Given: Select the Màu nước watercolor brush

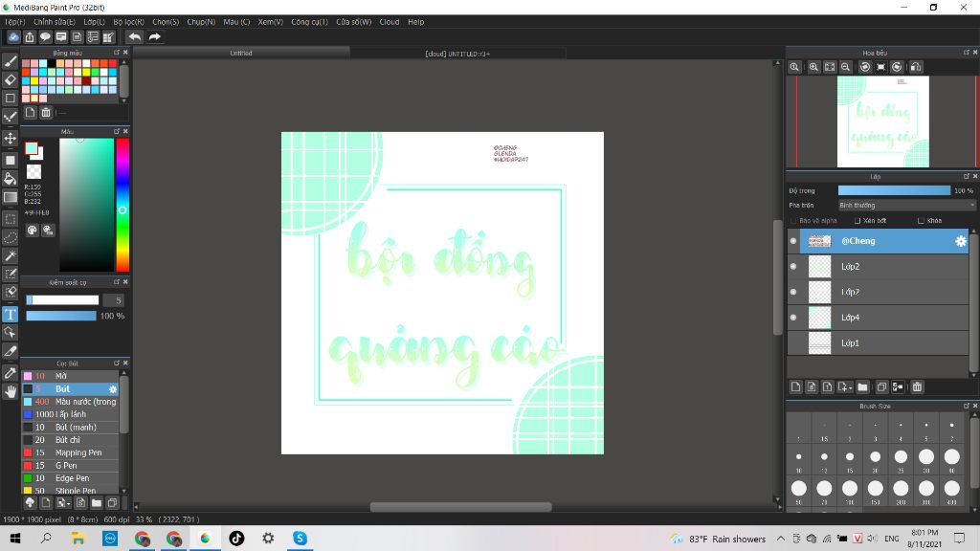Looking at the screenshot, I should tap(70, 402).
